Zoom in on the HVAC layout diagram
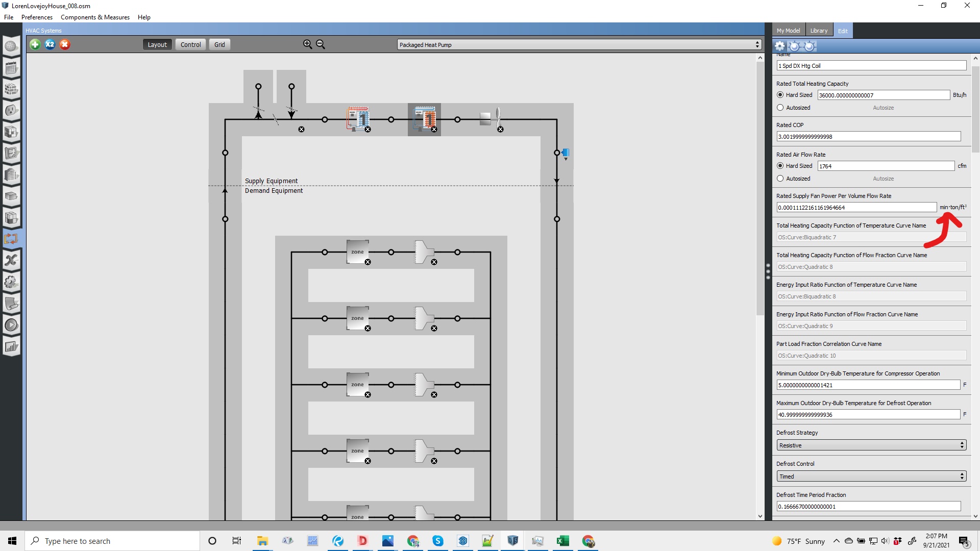 point(307,44)
